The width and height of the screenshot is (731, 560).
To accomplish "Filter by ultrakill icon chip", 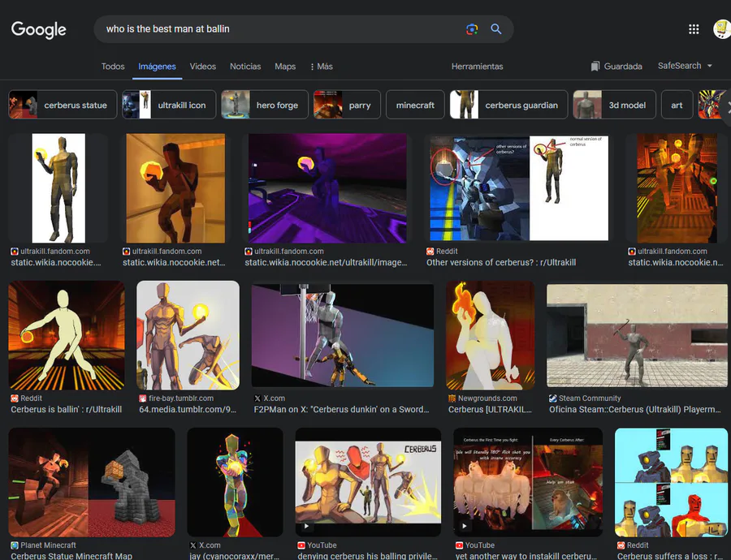I will [x=169, y=105].
